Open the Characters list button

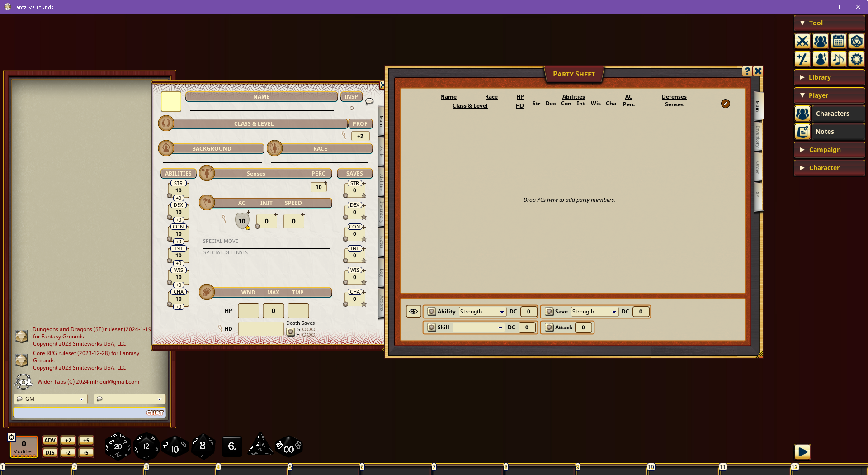[838, 114]
